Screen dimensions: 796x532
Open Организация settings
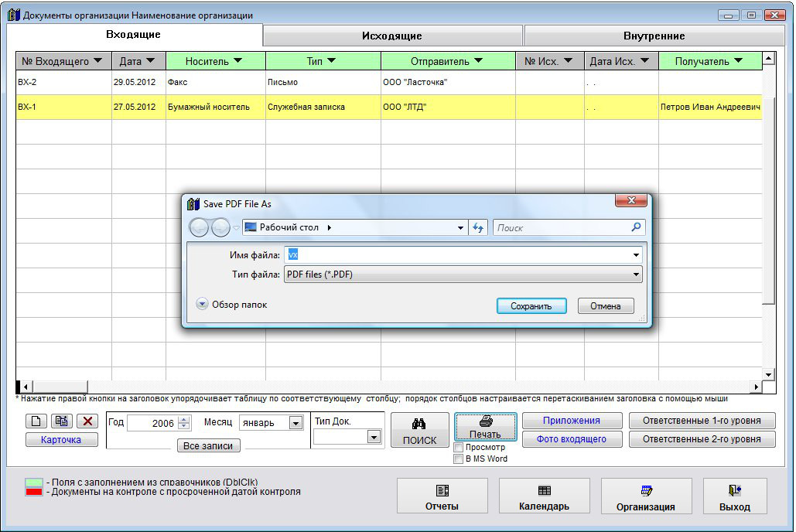(x=646, y=497)
